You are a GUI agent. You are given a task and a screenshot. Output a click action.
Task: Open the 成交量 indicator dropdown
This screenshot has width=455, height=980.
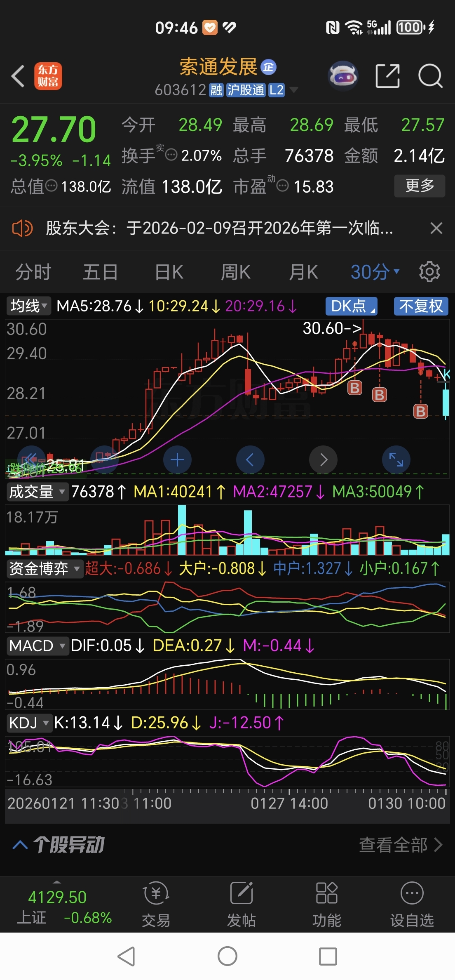click(x=37, y=492)
